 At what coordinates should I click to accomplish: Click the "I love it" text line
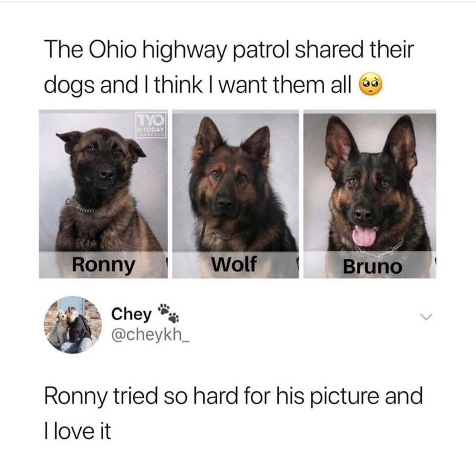coord(78,431)
